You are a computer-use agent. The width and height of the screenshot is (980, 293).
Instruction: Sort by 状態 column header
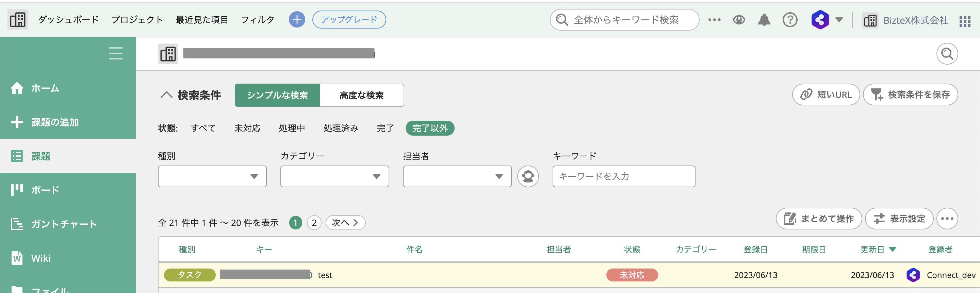coord(632,250)
